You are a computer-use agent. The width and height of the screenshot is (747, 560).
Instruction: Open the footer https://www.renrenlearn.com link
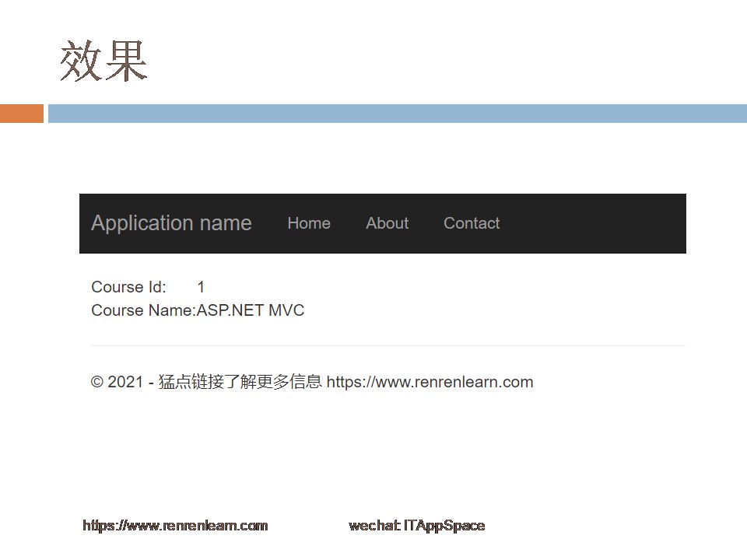point(430,382)
